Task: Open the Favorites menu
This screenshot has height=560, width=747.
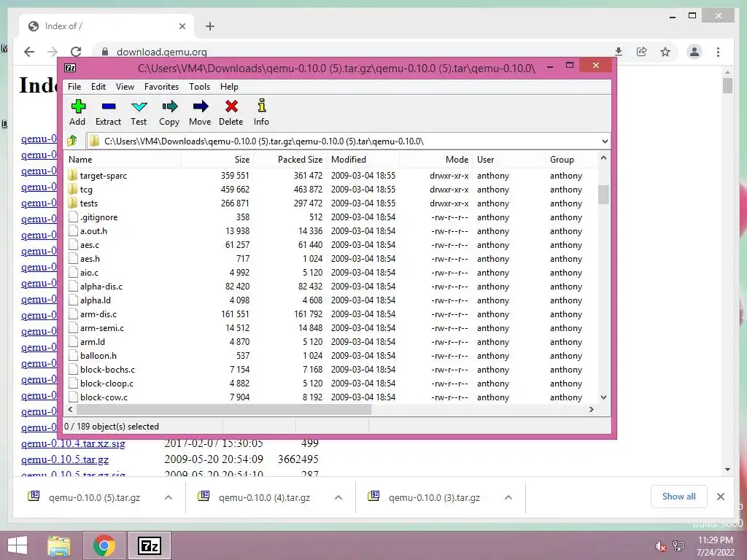Action: 161,87
